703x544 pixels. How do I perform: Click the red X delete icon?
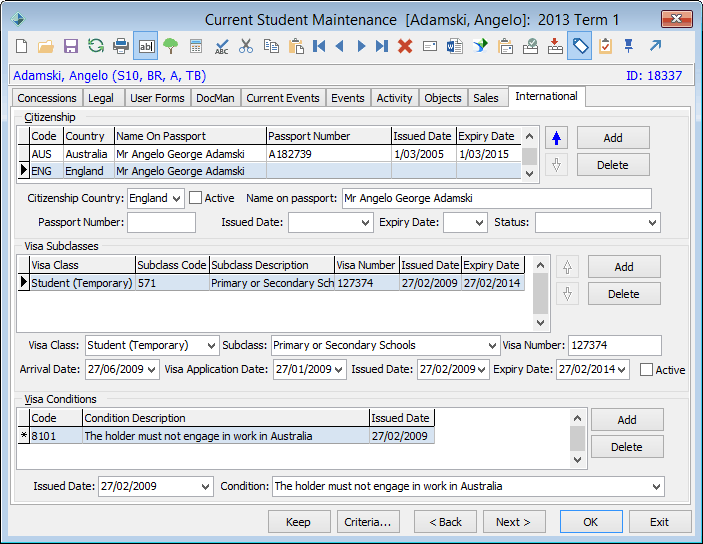tap(405, 46)
